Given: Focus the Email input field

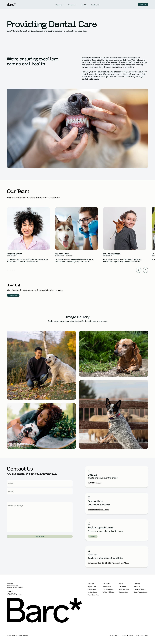Looking at the screenshot, I should point(40,491).
